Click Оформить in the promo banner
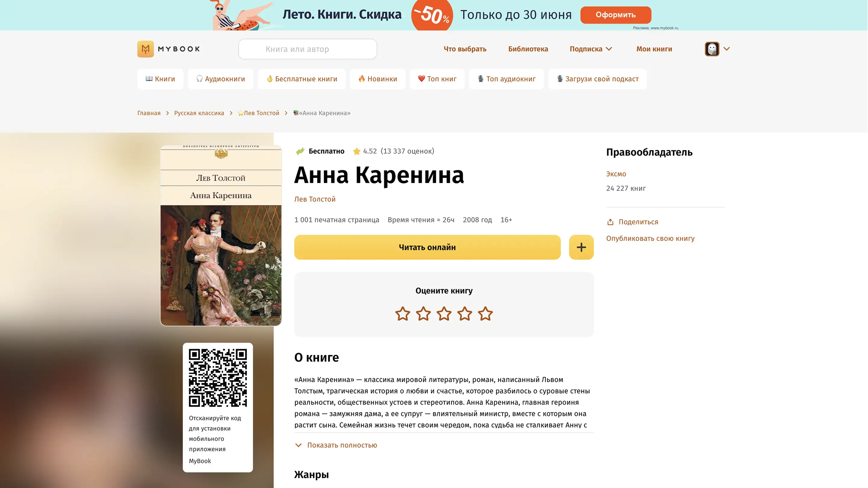 [616, 15]
